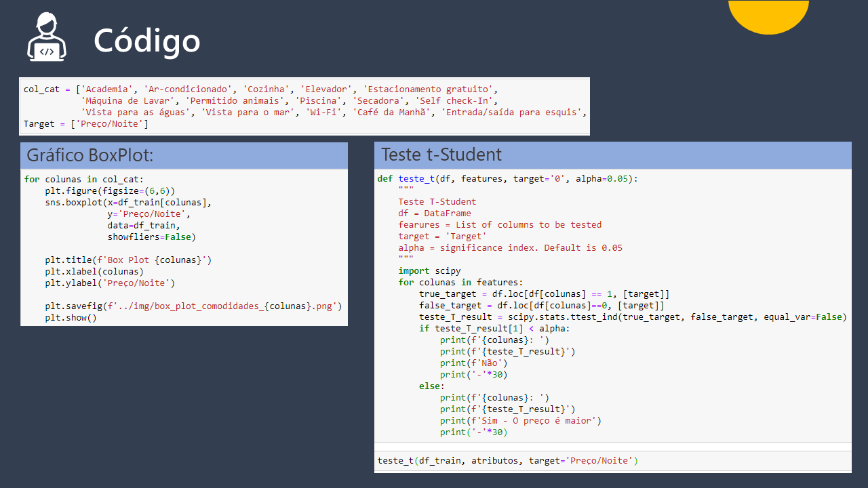Click the 'plt.xlabel(colunas)' line
Viewport: 868px width, 488px height.
click(x=94, y=271)
